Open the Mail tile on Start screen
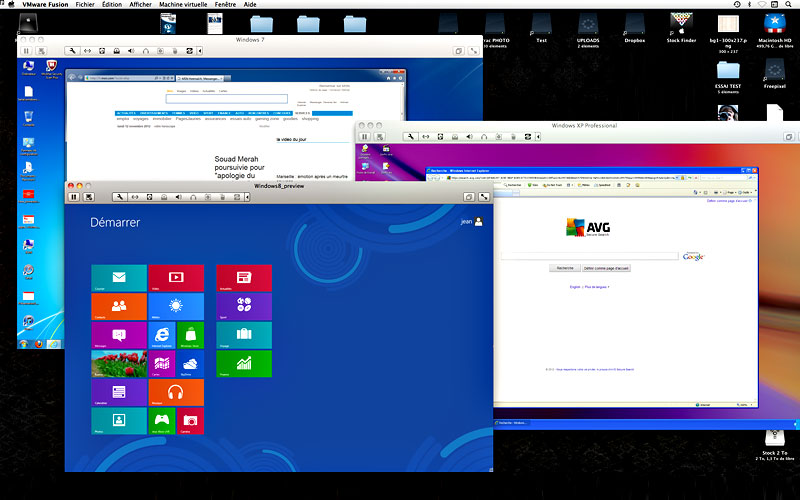This screenshot has width=800, height=500. pyautogui.click(x=119, y=278)
